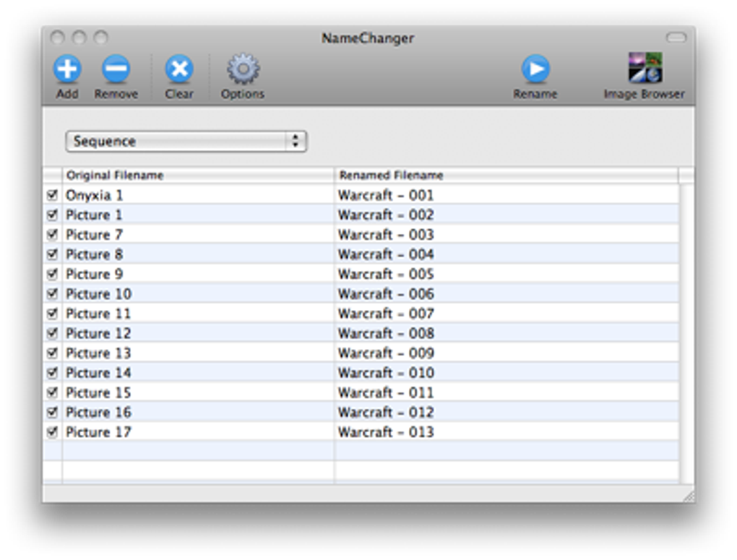Screen dimensions: 737x560
Task: Sort by Renamed Filename column header
Action: [x=507, y=176]
